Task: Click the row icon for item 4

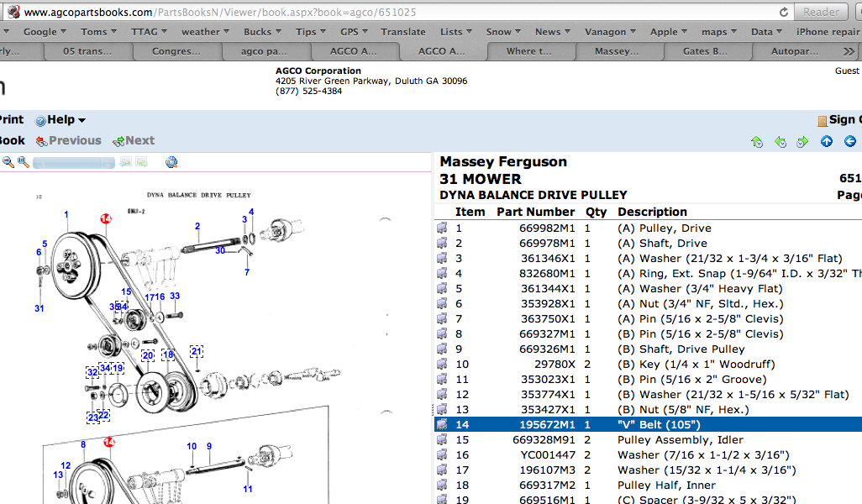Action: click(442, 273)
